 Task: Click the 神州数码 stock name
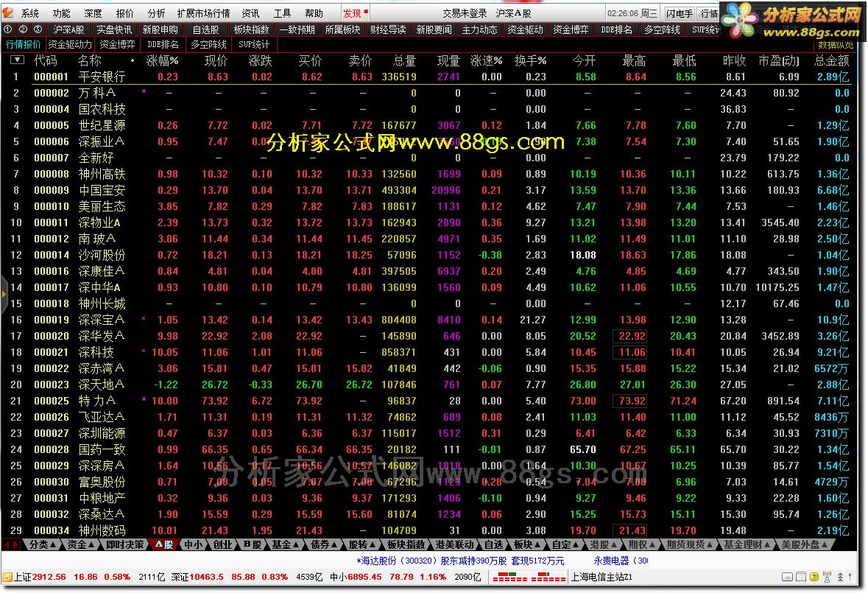(102, 530)
